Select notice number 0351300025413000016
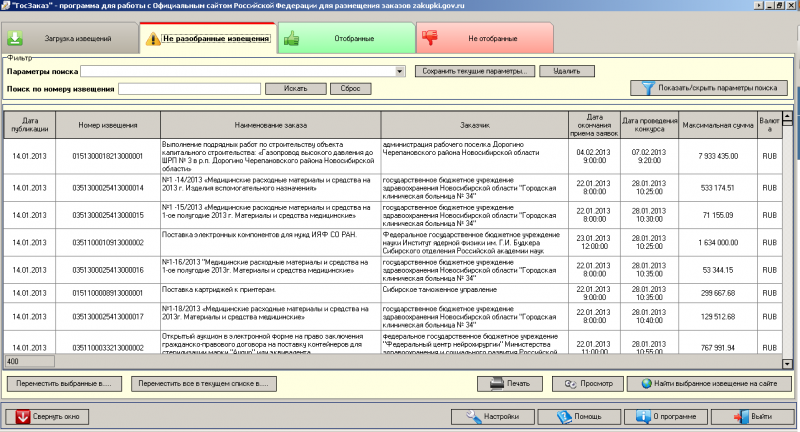Image resolution: width=800 pixels, height=432 pixels. point(108,270)
